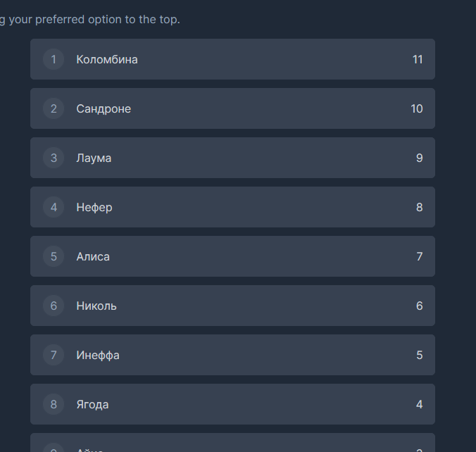Select the rank 5 circle badge
476x452 pixels.
tap(54, 256)
